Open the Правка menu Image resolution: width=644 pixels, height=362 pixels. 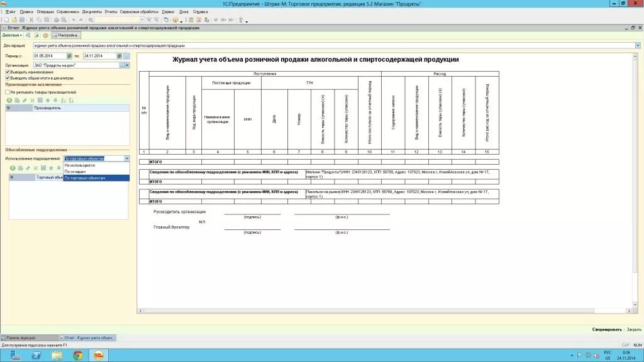click(26, 12)
